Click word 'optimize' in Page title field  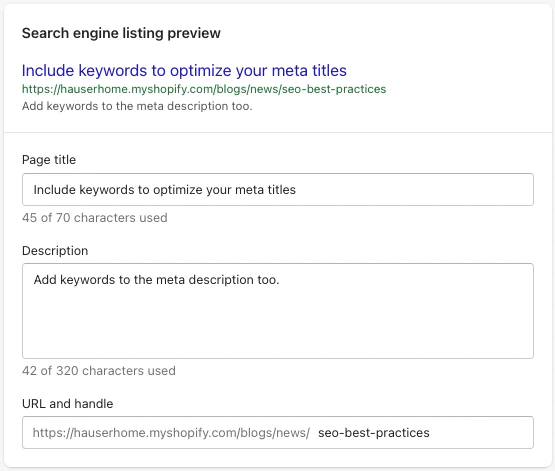pyautogui.click(x=178, y=190)
